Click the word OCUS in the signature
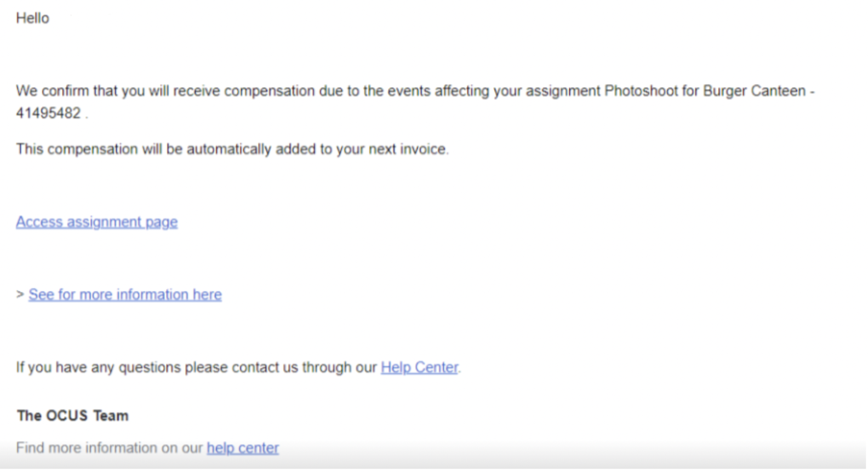 (x=67, y=416)
